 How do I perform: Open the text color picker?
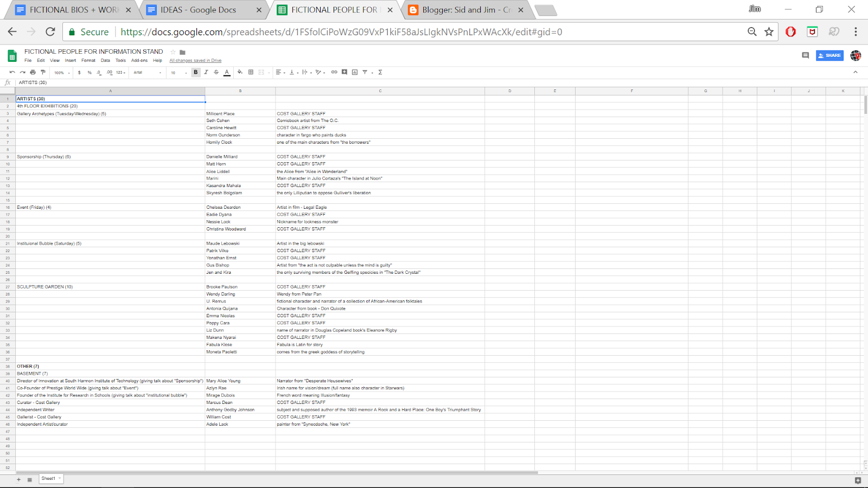pyautogui.click(x=227, y=72)
